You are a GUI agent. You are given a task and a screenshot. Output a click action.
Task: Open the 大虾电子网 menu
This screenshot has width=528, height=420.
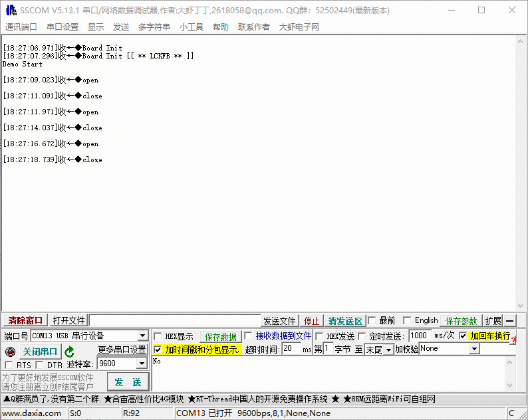[x=299, y=27]
